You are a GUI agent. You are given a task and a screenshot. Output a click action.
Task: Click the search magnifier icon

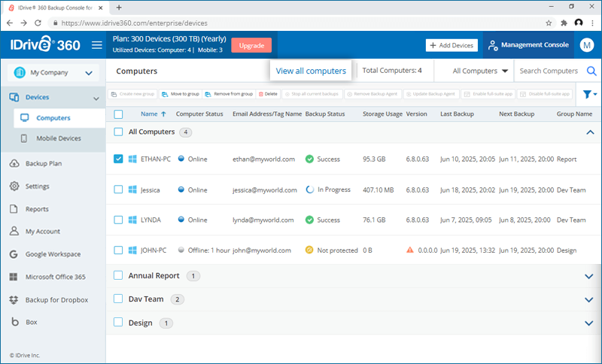tap(591, 71)
